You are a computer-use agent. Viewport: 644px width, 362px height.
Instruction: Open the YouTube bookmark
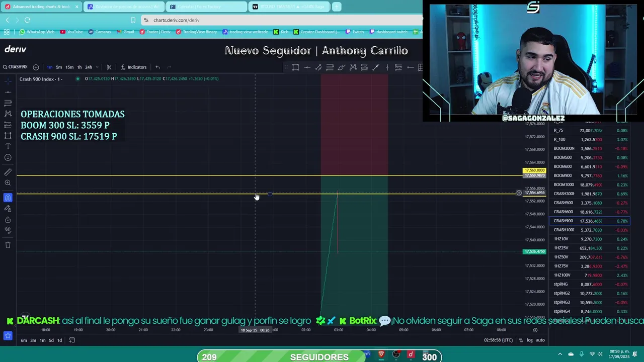tap(71, 32)
